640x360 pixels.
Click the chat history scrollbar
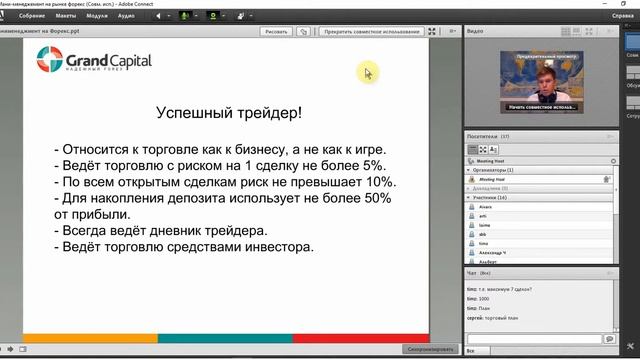pos(616,306)
